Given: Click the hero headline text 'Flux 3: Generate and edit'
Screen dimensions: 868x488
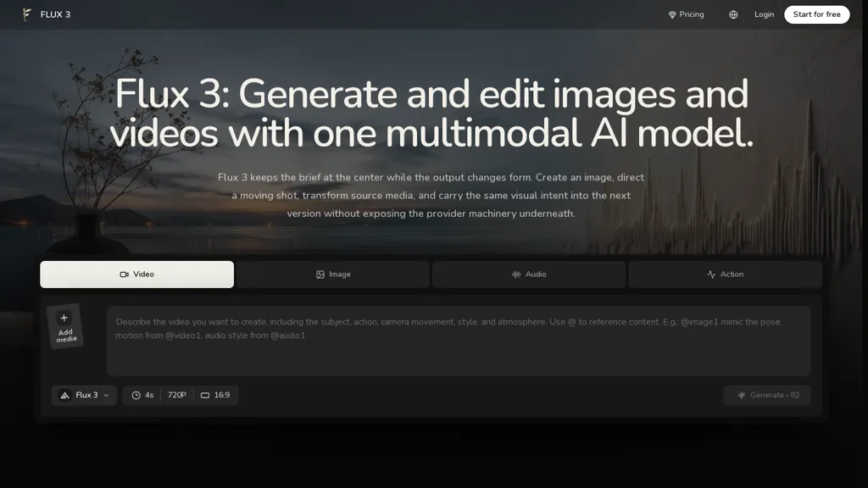Looking at the screenshot, I should coord(330,94).
